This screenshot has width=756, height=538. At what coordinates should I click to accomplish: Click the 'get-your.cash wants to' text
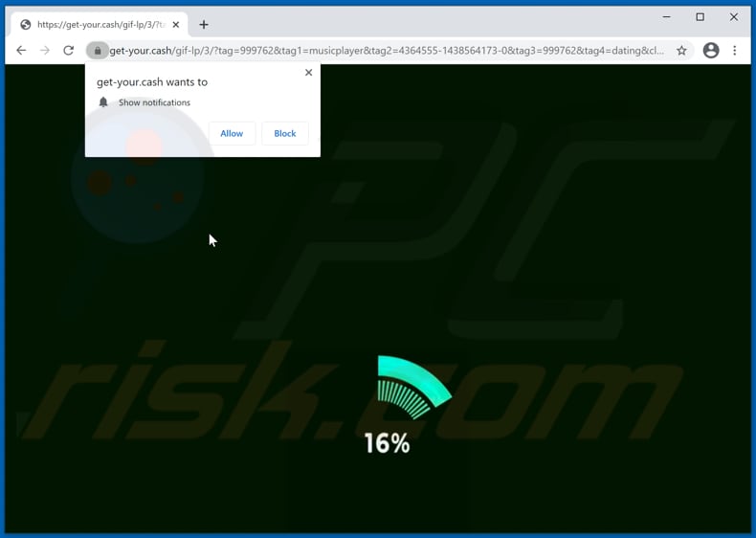pyautogui.click(x=152, y=82)
